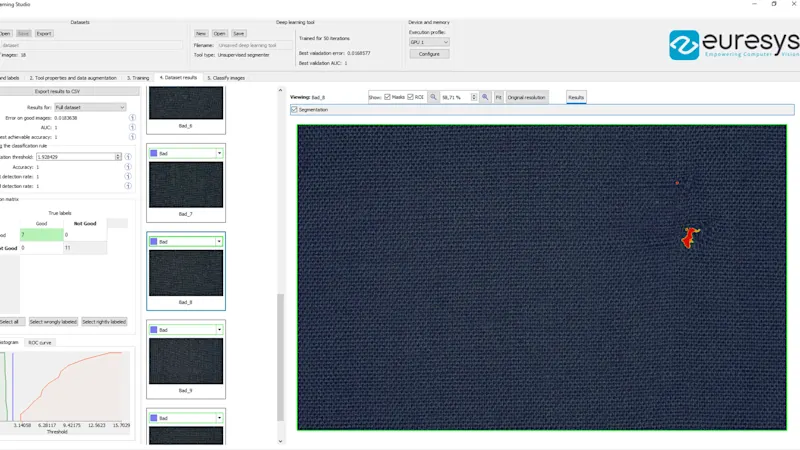Click the classification threshold spinner arrows
This screenshot has height=450, width=800.
118,157
